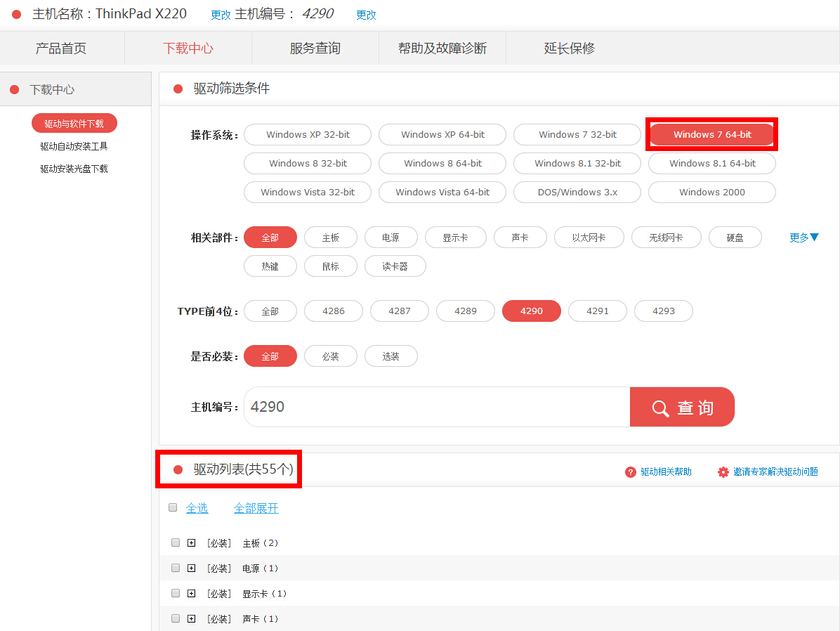840x631 pixels.
Task: Click the magnifier icon in query button
Action: (660, 408)
